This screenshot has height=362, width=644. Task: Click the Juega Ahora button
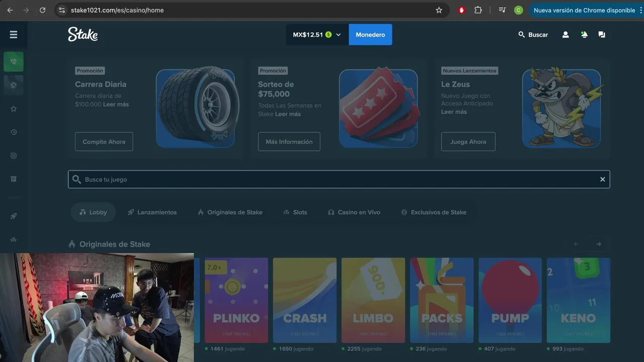point(468,142)
